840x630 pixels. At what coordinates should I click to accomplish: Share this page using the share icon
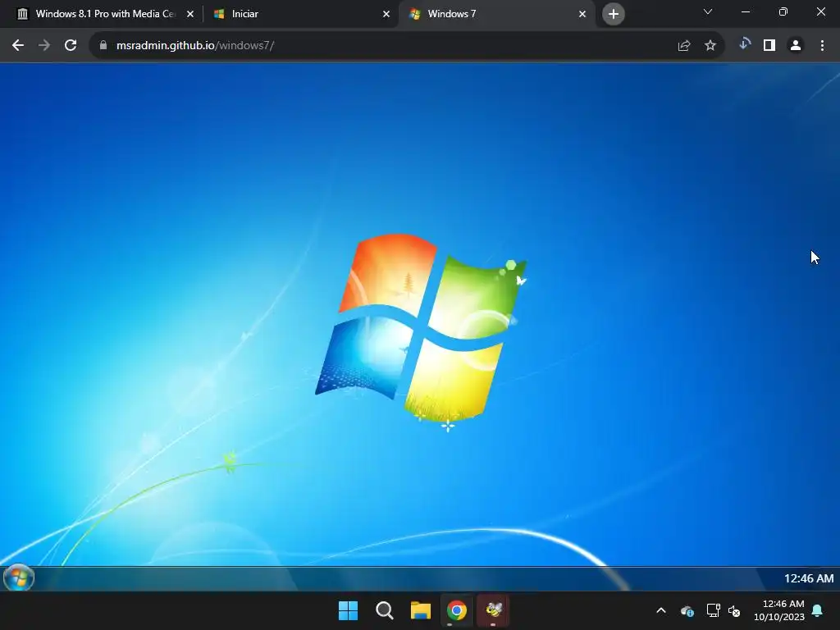(684, 46)
